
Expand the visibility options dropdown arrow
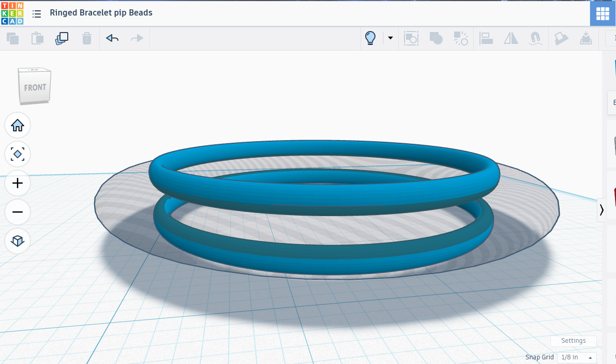coord(390,38)
